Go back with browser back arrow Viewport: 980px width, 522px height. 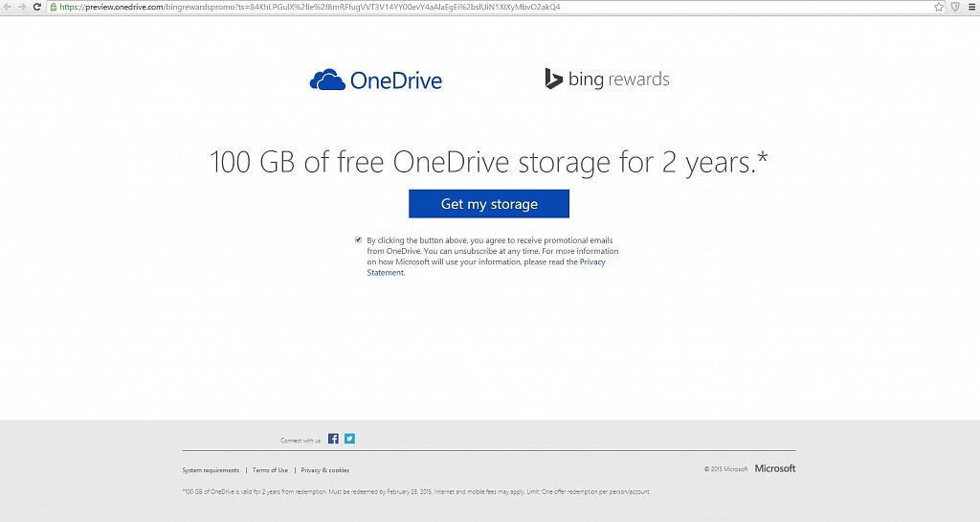click(x=8, y=7)
